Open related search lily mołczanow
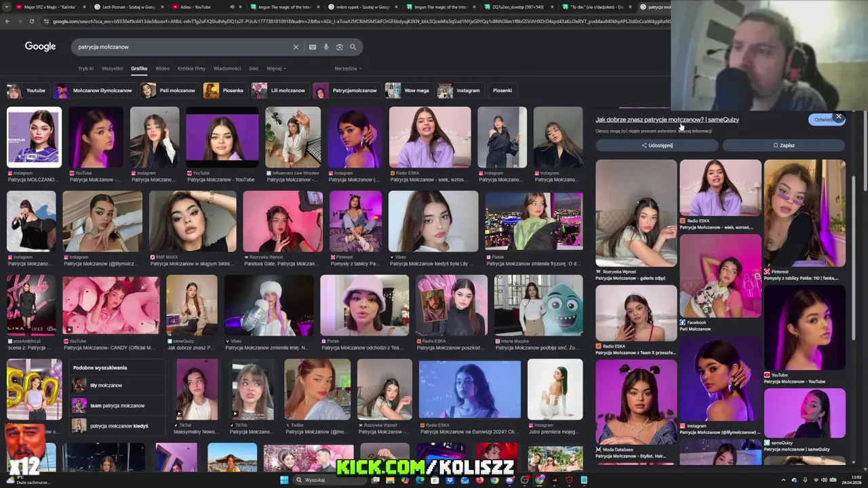This screenshot has height=488, width=868. [118, 385]
